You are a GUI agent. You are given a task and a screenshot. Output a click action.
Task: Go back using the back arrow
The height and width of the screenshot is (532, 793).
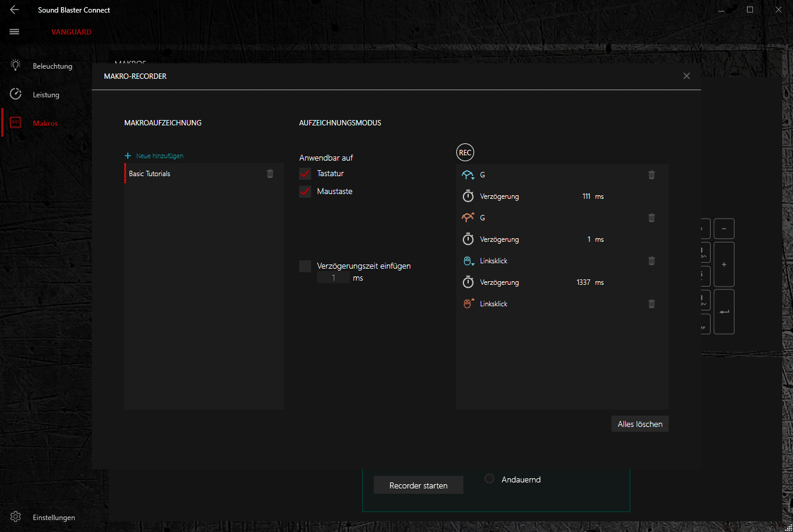click(15, 10)
